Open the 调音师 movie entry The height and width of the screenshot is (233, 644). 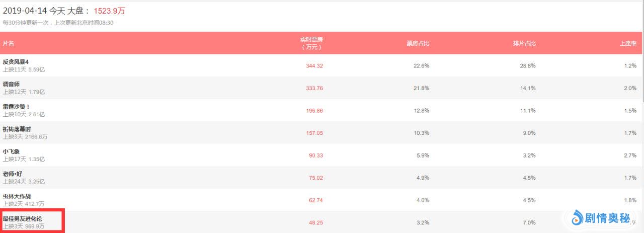(11, 84)
